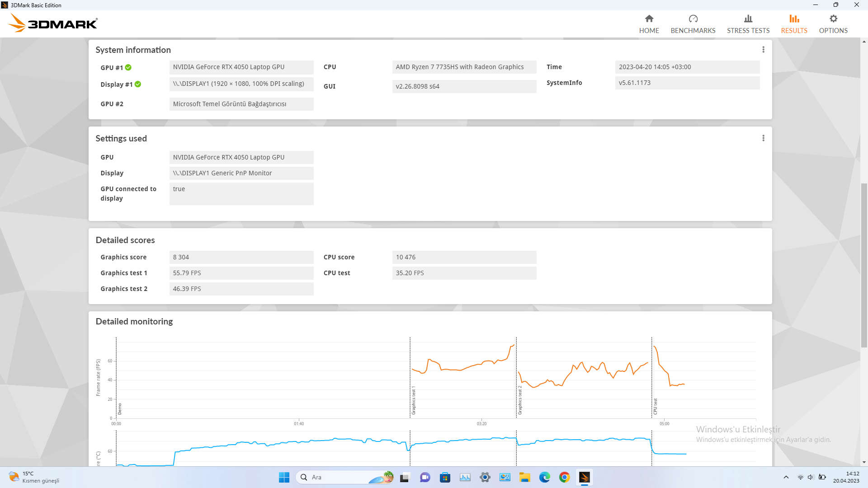Click the Graphics score value field
Screen dimensions: 868x488
241,257
